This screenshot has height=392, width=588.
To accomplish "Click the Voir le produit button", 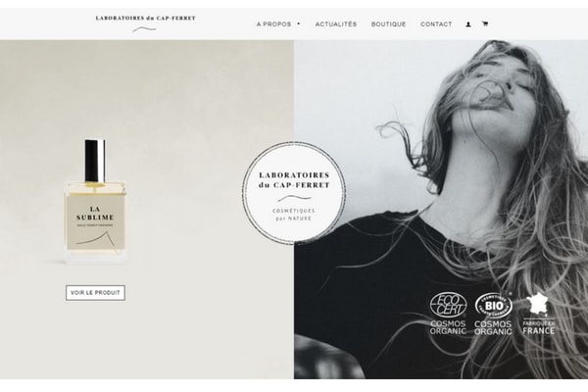I will tap(95, 293).
